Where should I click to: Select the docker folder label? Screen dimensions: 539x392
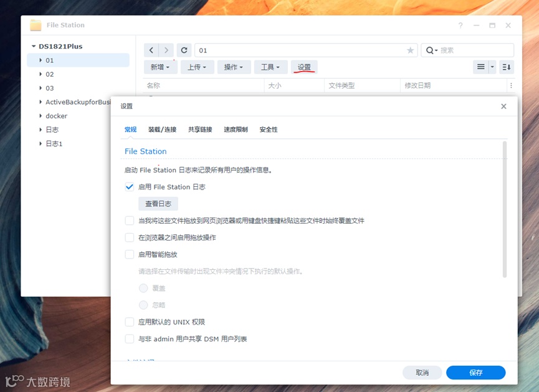coord(56,116)
